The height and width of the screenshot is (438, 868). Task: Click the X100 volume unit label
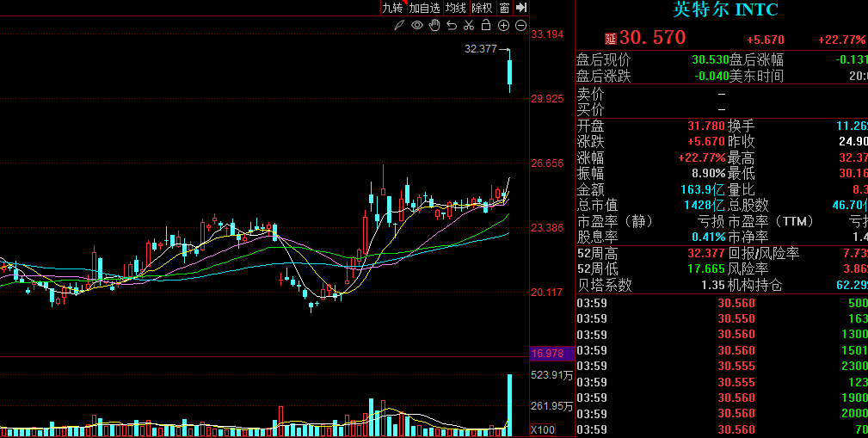(543, 429)
